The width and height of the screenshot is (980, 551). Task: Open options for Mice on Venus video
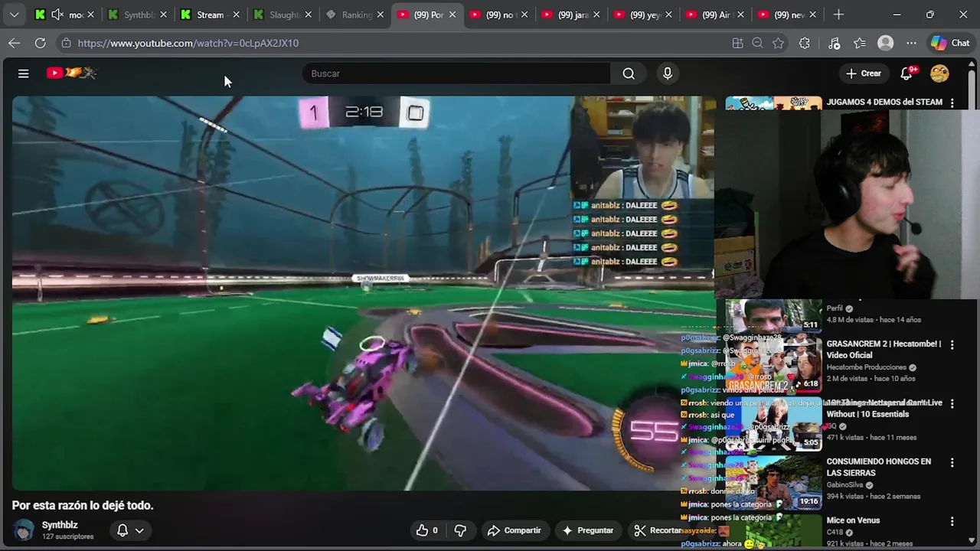(x=952, y=522)
